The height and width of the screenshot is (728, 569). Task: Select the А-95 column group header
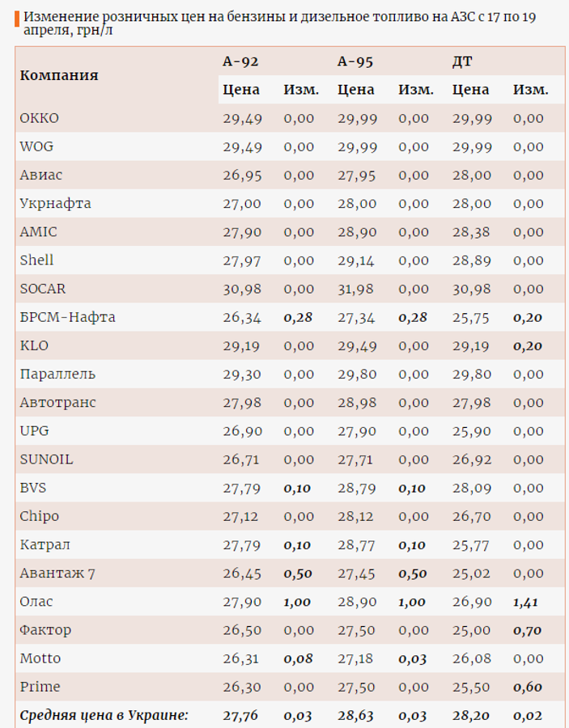pos(355,61)
